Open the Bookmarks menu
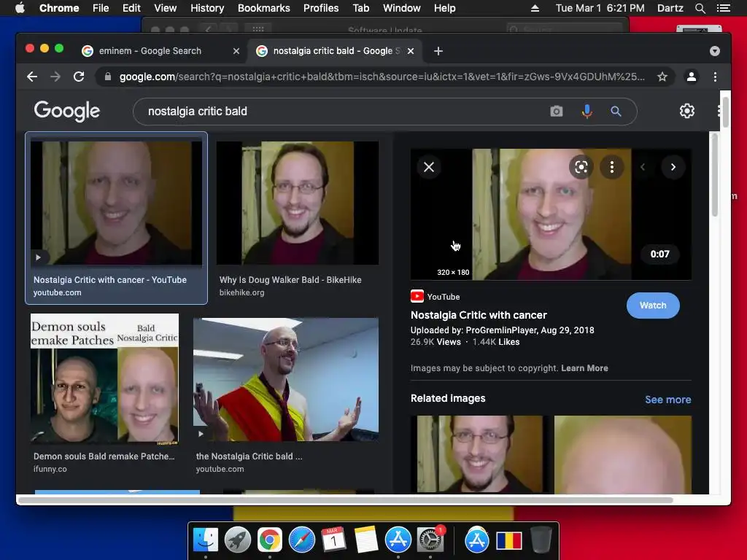 pyautogui.click(x=263, y=8)
